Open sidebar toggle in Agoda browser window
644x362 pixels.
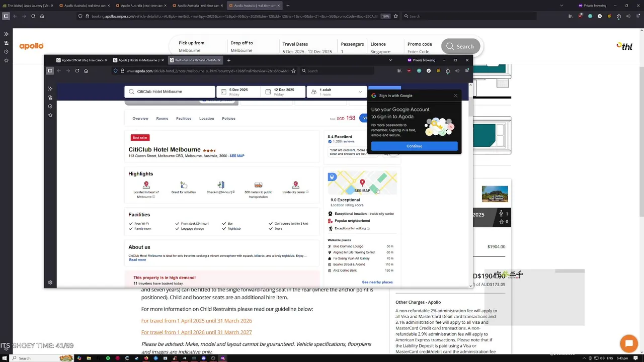click(x=50, y=71)
